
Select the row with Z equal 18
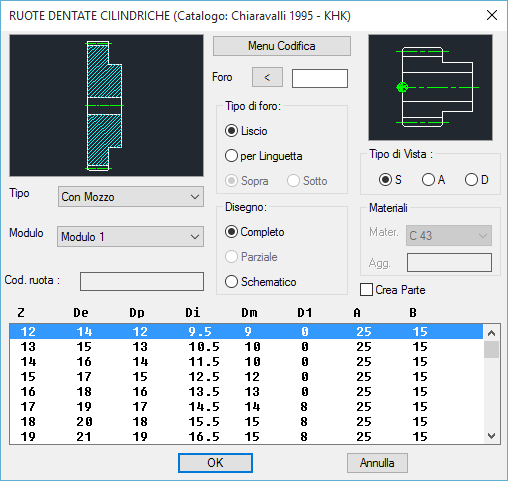[246, 422]
